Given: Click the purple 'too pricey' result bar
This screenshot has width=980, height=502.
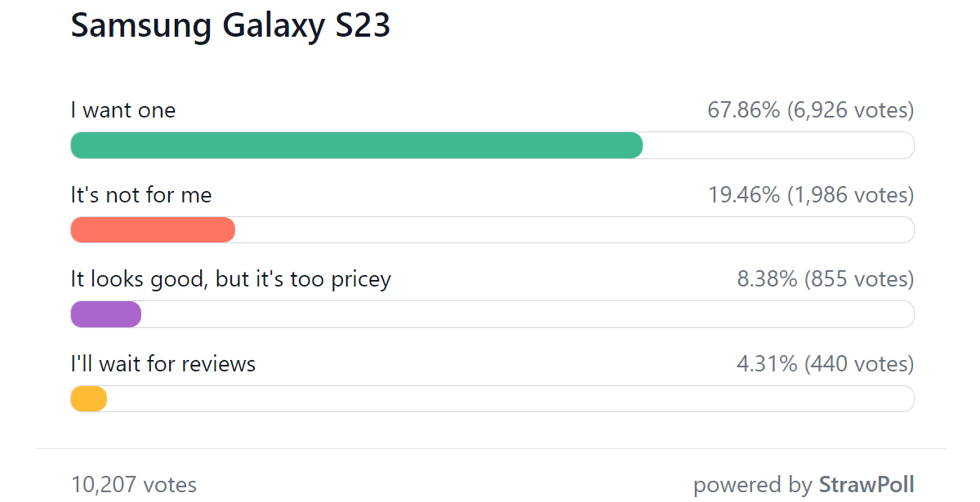Looking at the screenshot, I should [x=106, y=314].
